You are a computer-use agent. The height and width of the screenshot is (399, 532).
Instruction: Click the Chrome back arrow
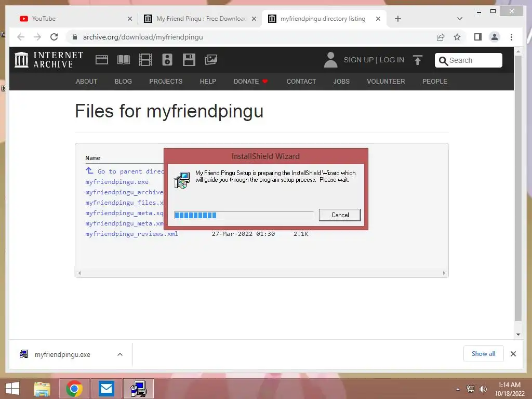[21, 37]
